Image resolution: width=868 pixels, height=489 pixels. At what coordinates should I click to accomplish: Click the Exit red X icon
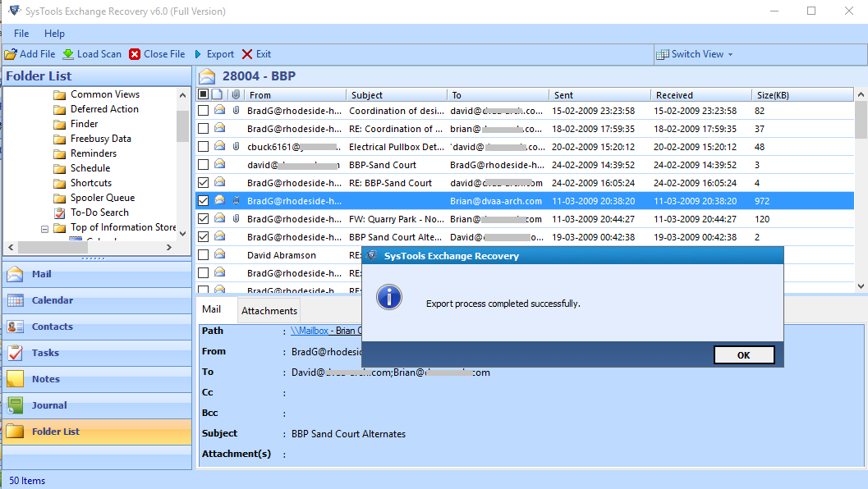[247, 54]
